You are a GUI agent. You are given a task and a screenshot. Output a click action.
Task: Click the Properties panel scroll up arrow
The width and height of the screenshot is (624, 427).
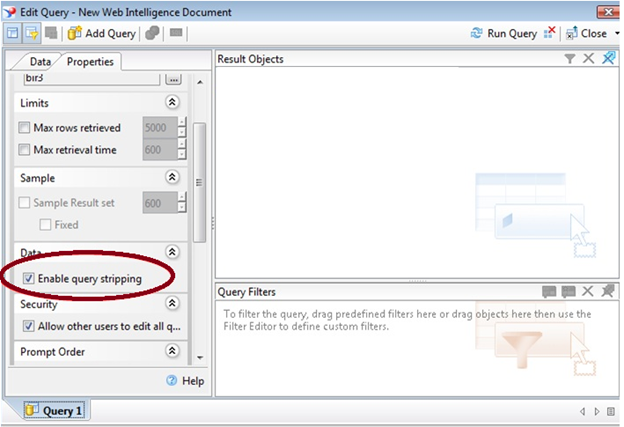point(200,82)
